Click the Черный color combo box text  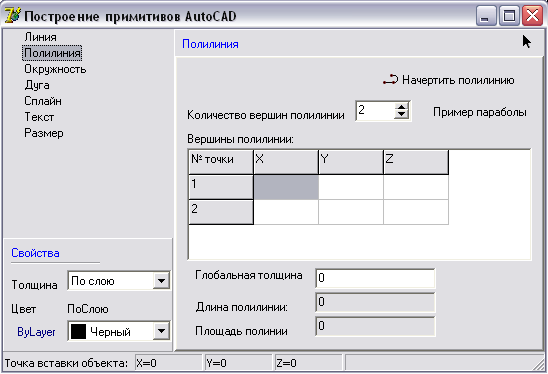(110, 332)
